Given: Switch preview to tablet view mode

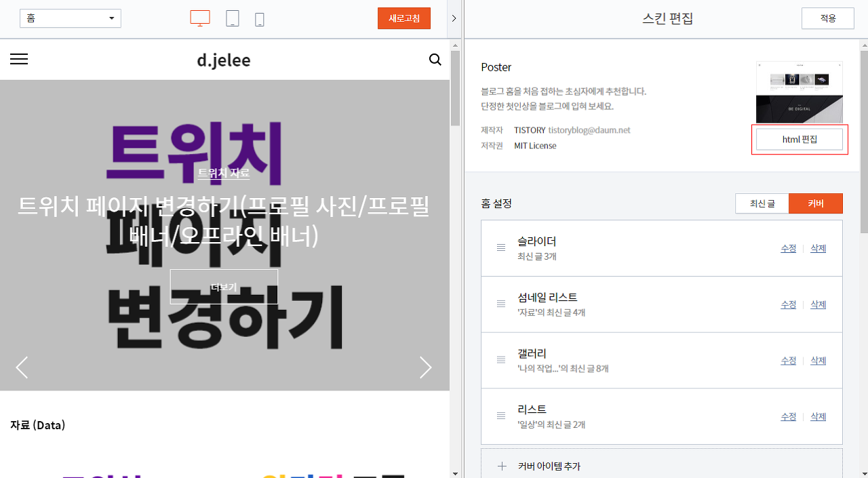Looking at the screenshot, I should 232,18.
